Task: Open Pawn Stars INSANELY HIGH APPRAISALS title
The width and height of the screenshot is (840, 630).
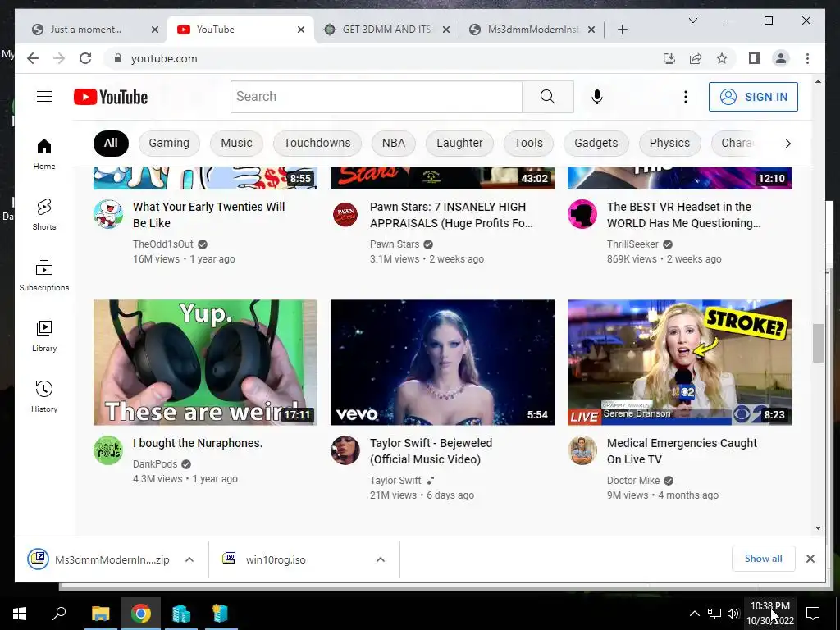Action: click(x=451, y=215)
